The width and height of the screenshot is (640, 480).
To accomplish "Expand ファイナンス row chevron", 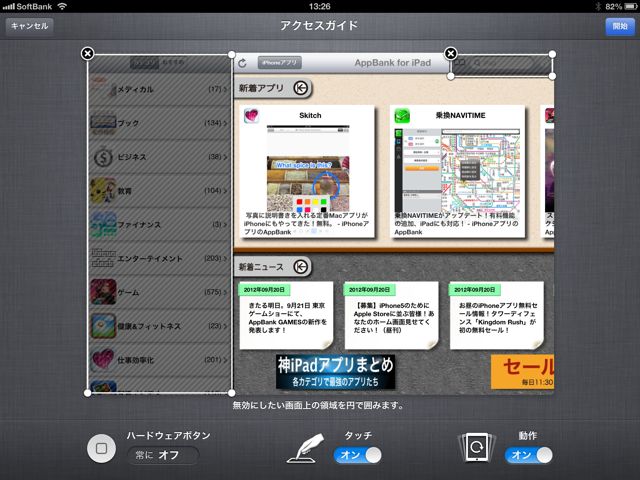I will pos(225,224).
